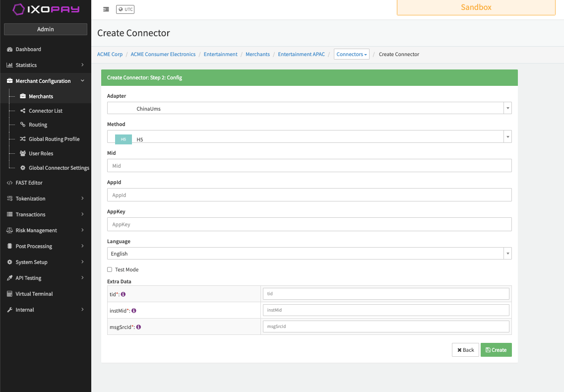564x392 pixels.
Task: Click the info icon beside instMid
Action: click(x=134, y=311)
